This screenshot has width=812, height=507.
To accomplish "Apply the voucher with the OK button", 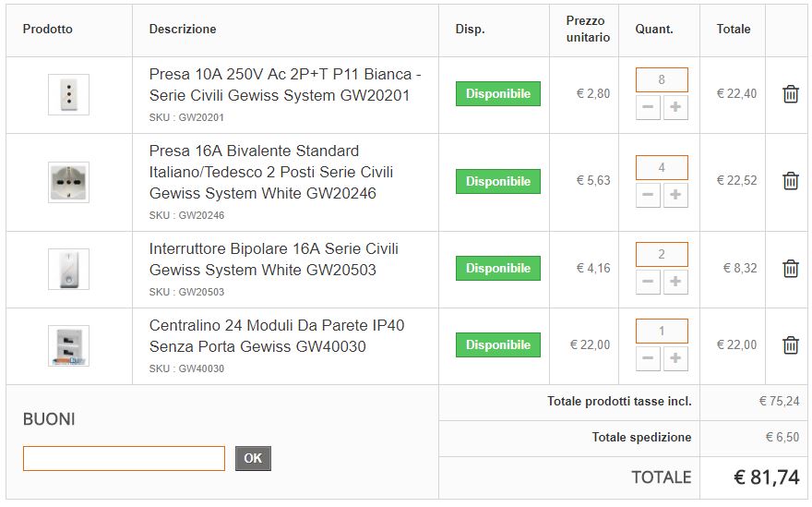I will [x=253, y=458].
